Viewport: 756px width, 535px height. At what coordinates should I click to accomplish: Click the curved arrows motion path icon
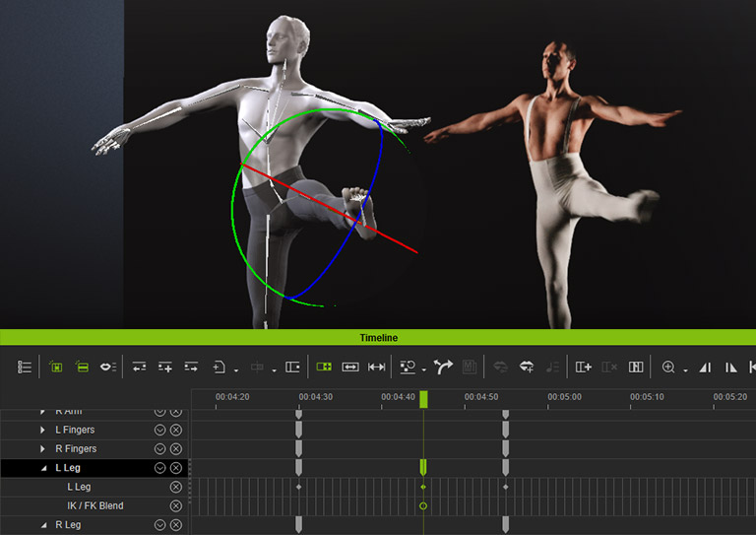(442, 367)
